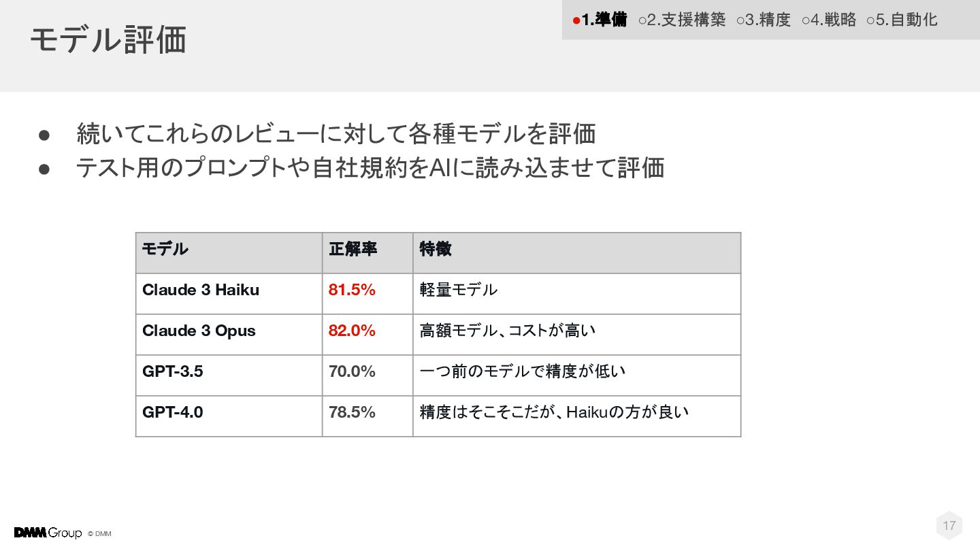Select the 1.準備 section tab
This screenshot has width=980, height=551.
tap(600, 20)
